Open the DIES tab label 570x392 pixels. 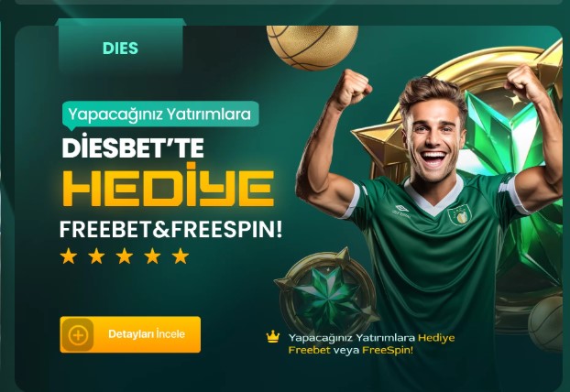pos(120,48)
